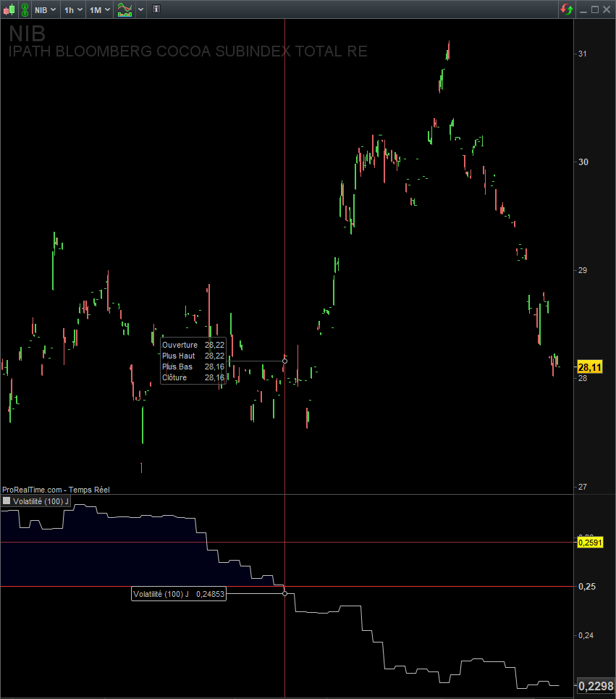The height and width of the screenshot is (699, 616).
Task: Click the yellow 0,2591 level label
Action: pos(590,543)
